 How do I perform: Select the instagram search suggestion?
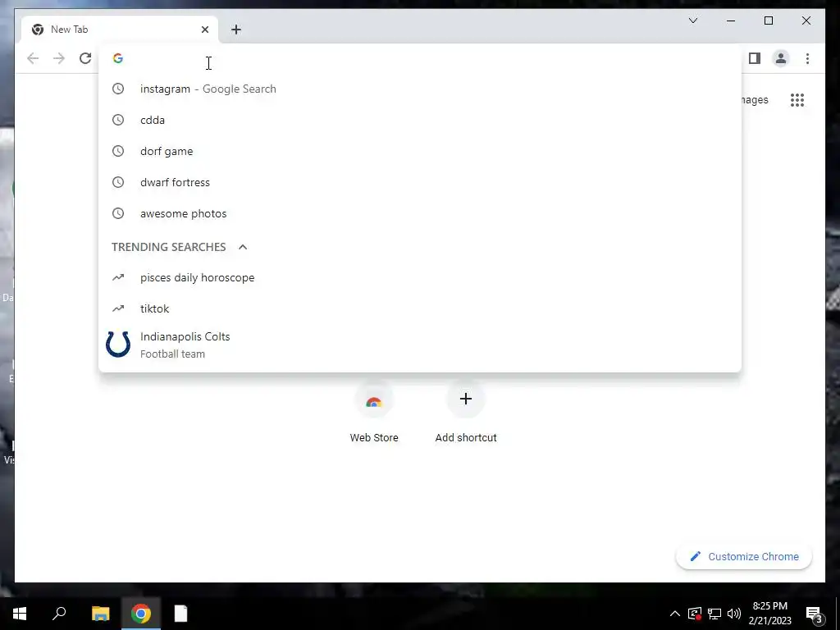tap(420, 89)
